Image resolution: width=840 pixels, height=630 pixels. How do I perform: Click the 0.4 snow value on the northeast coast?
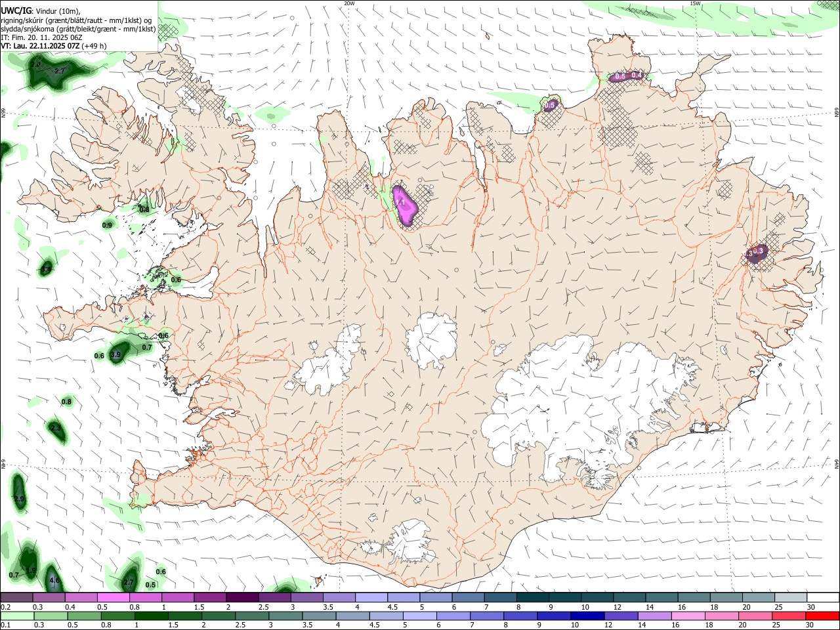click(637, 75)
